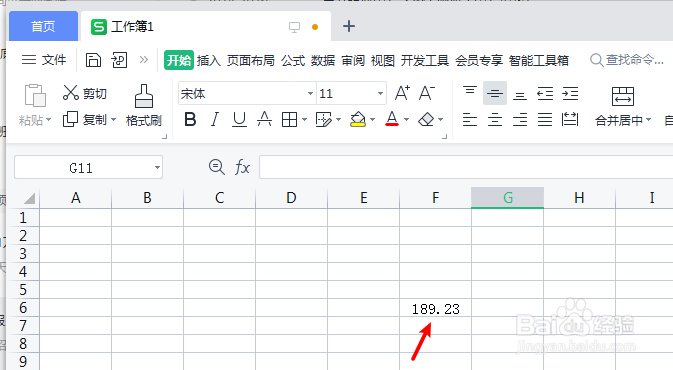Click the Justify alignment icon
The width and height of the screenshot is (673, 370).
[x=545, y=119]
